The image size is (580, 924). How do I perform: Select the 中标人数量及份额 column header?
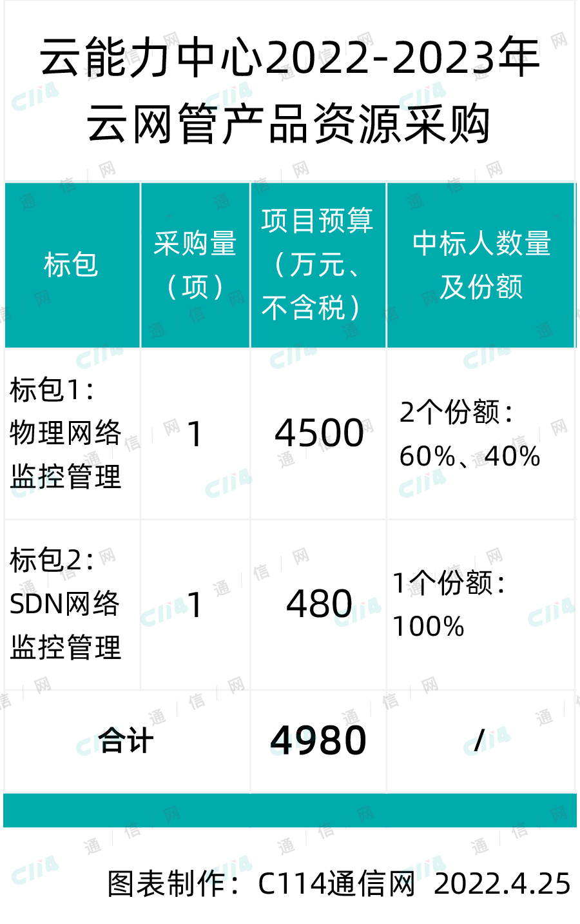[481, 265]
